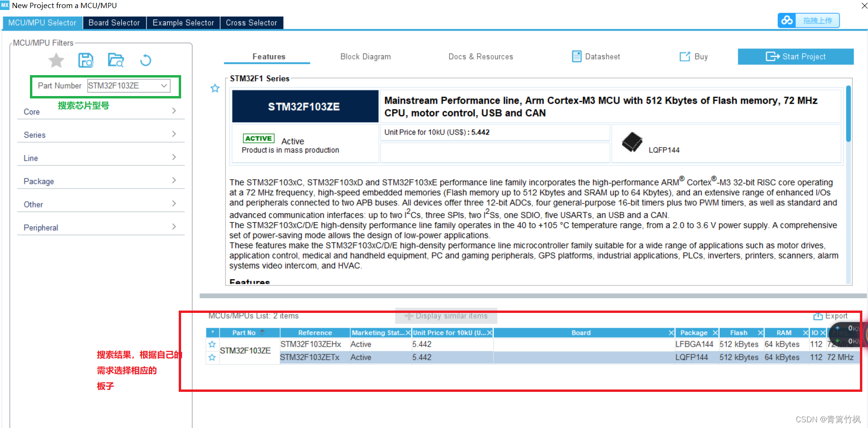This screenshot has width=868, height=428.
Task: Open the Part Number dropdown arrow
Action: (164, 86)
